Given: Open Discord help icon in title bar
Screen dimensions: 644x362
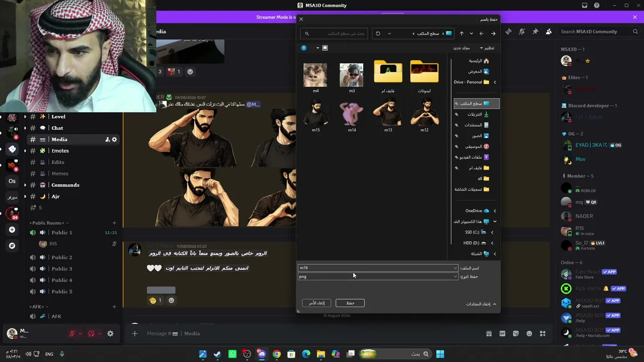Looking at the screenshot, I should pyautogui.click(x=597, y=6).
